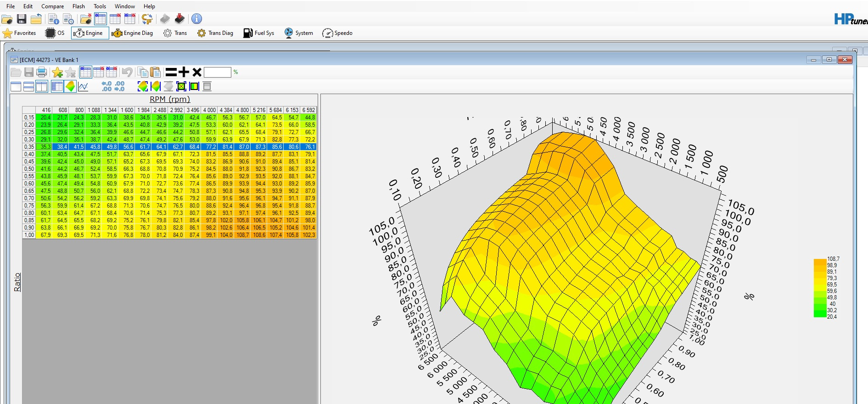Select vertical split layout
The height and width of the screenshot is (404, 868).
click(42, 86)
